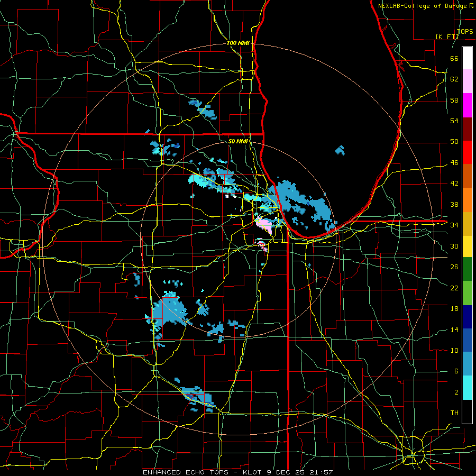Click the cyan legend color block

tap(467, 388)
